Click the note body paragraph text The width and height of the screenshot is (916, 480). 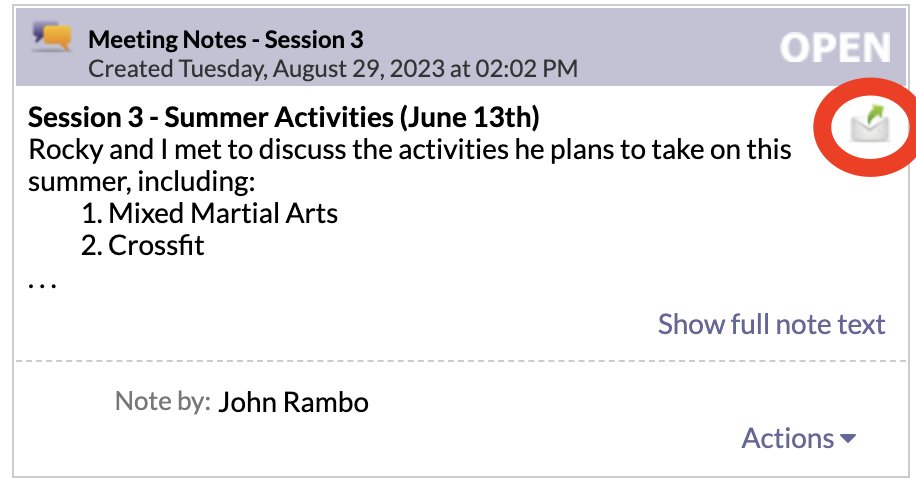[x=410, y=165]
